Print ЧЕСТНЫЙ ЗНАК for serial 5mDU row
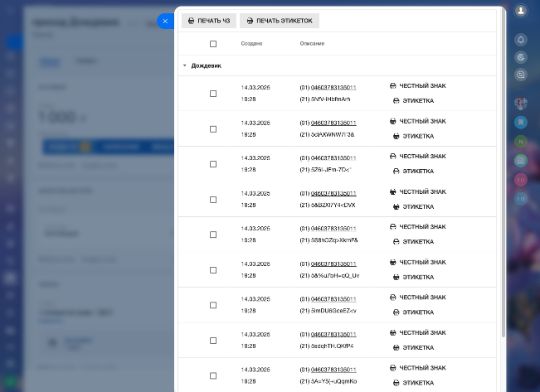The height and width of the screenshot is (392, 540). [418, 298]
